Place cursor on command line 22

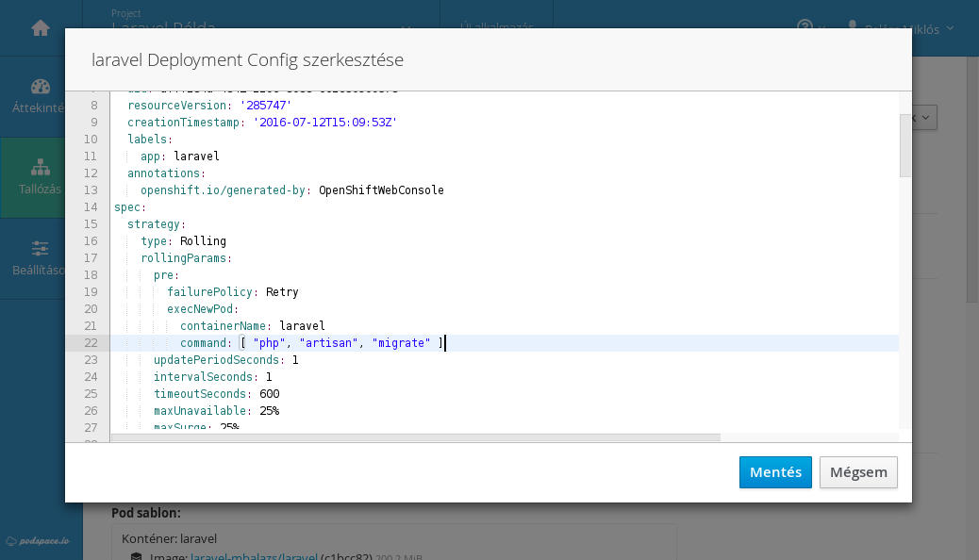[505, 343]
